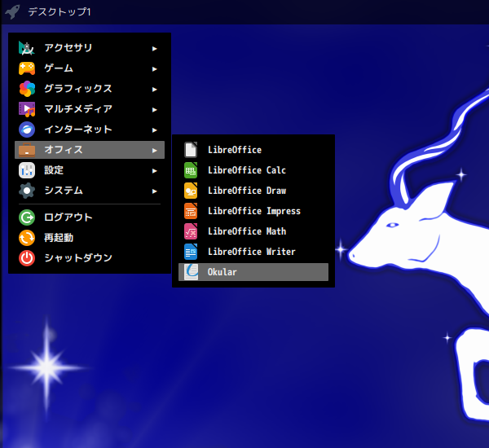Click the green LibreOffice Calc icon
Screen dimensions: 489x448
(x=191, y=170)
